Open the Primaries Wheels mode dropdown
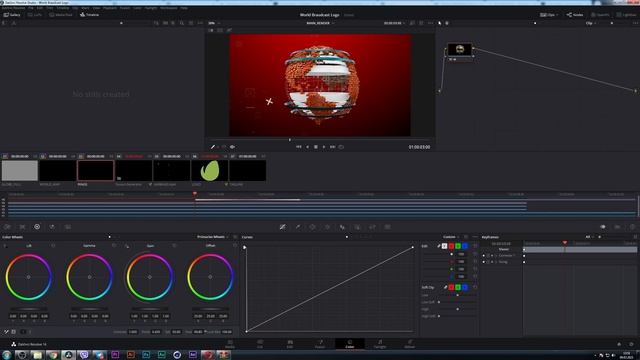This screenshot has width=640, height=360. click(x=212, y=237)
